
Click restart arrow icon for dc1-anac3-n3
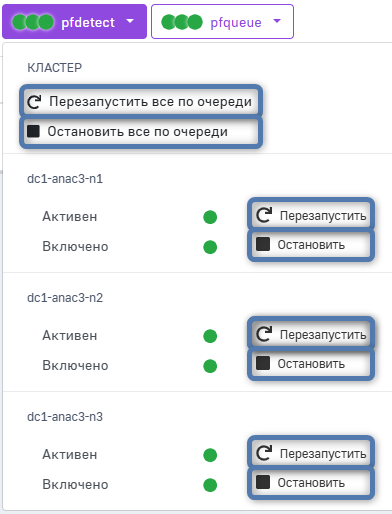click(264, 453)
